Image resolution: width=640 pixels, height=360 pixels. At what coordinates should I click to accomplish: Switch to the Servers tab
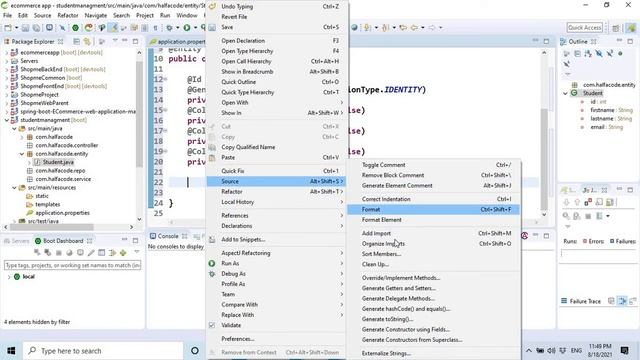pos(17,241)
